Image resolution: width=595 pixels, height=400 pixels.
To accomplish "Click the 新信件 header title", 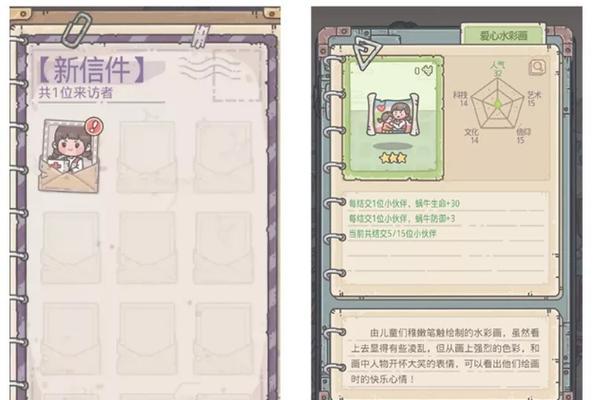I will pos(91,70).
